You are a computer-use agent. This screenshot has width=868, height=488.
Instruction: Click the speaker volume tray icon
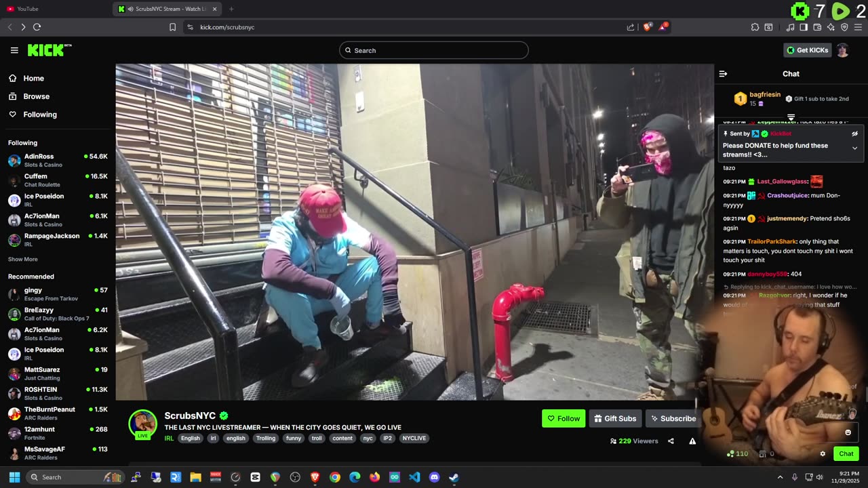820,477
